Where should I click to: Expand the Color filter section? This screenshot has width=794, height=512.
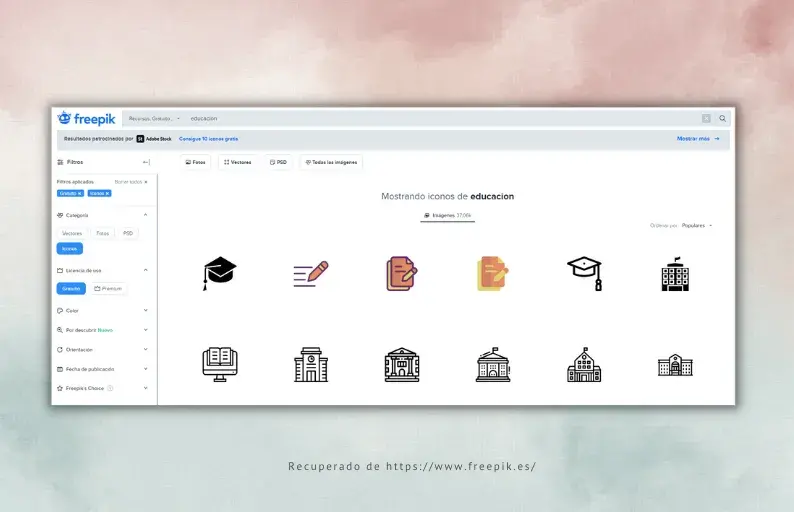point(145,310)
